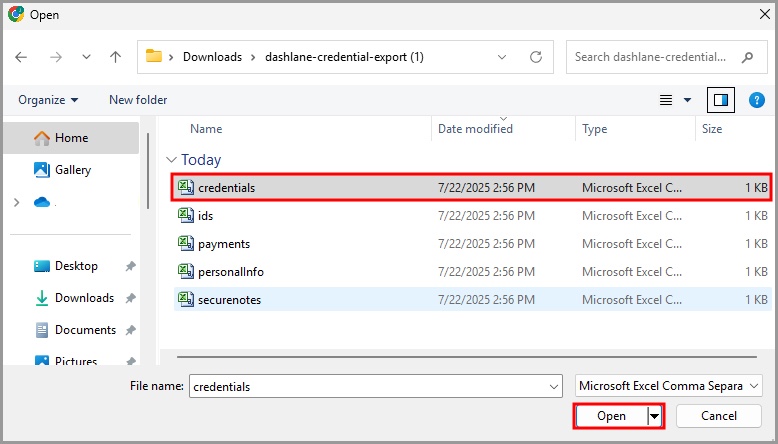The height and width of the screenshot is (444, 778).
Task: Click the Excel icon of securenotes
Action: (x=186, y=299)
